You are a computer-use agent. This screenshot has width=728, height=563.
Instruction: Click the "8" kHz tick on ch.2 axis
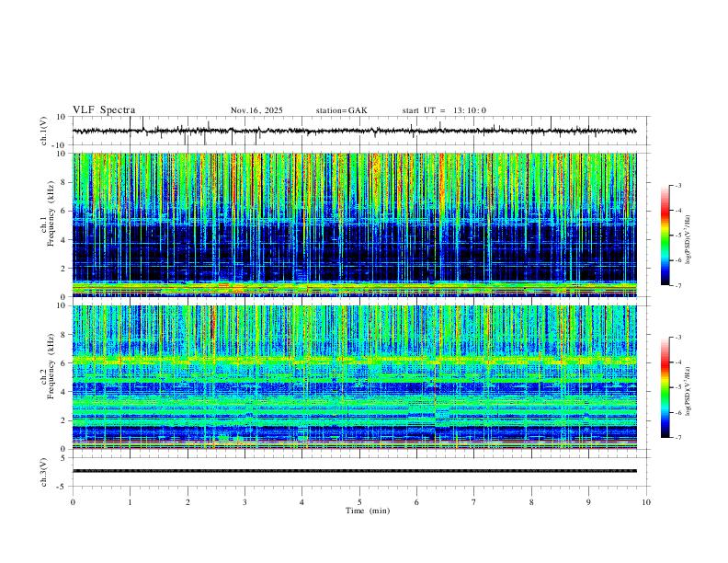pyautogui.click(x=64, y=335)
